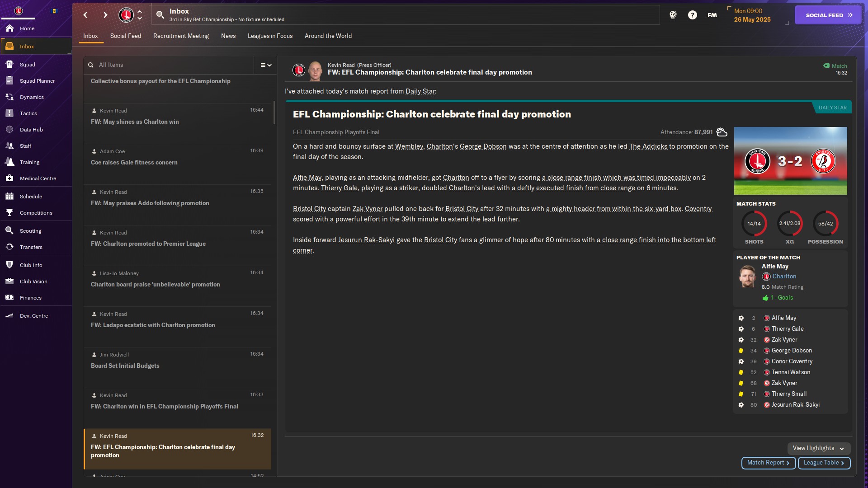Viewport: 868px width, 488px height.
Task: Click the Match Report button
Action: point(769,463)
